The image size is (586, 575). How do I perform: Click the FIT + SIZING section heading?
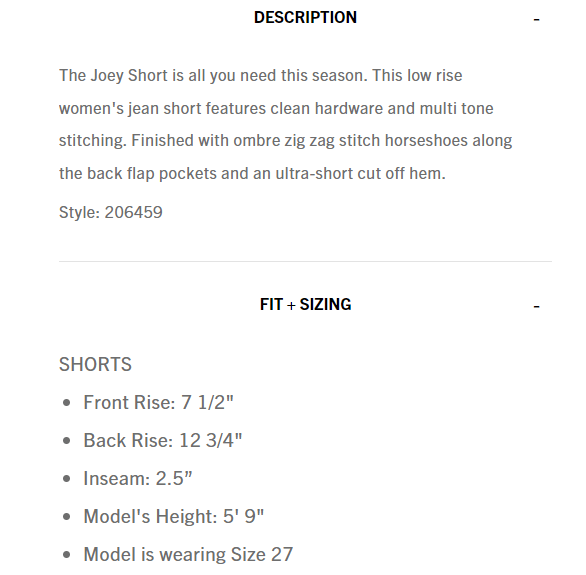click(305, 304)
